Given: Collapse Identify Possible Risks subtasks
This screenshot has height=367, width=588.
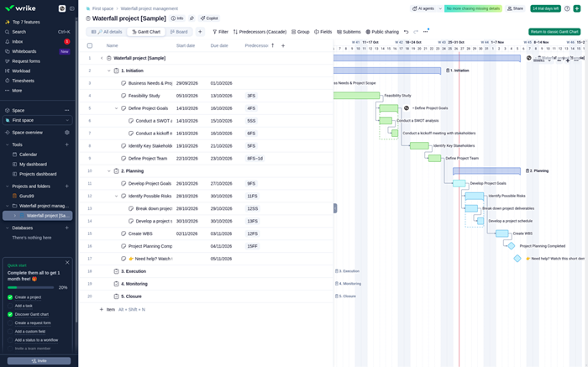Looking at the screenshot, I should [116, 196].
